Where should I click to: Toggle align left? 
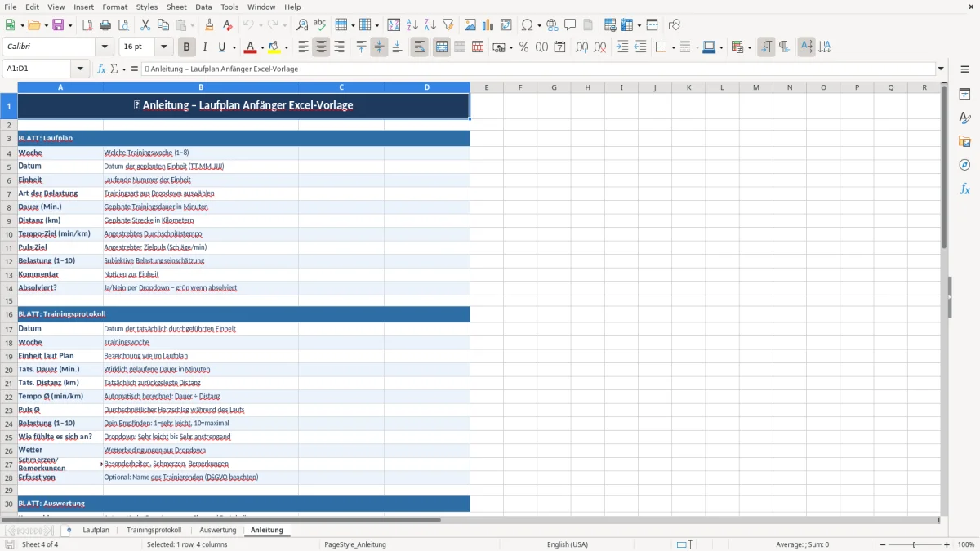point(303,47)
